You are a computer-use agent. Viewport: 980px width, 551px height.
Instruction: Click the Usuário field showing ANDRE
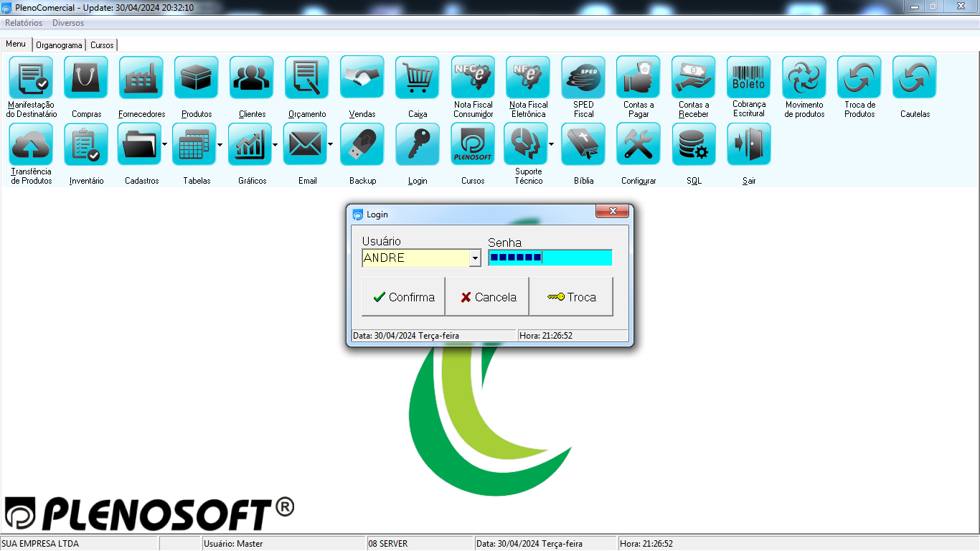(x=415, y=258)
